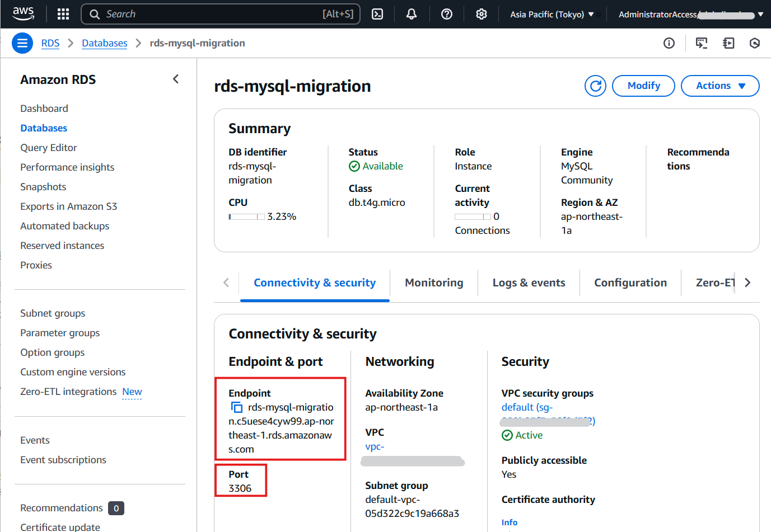The width and height of the screenshot is (771, 532).
Task: Open Certificate update in the sidebar
Action: click(60, 527)
